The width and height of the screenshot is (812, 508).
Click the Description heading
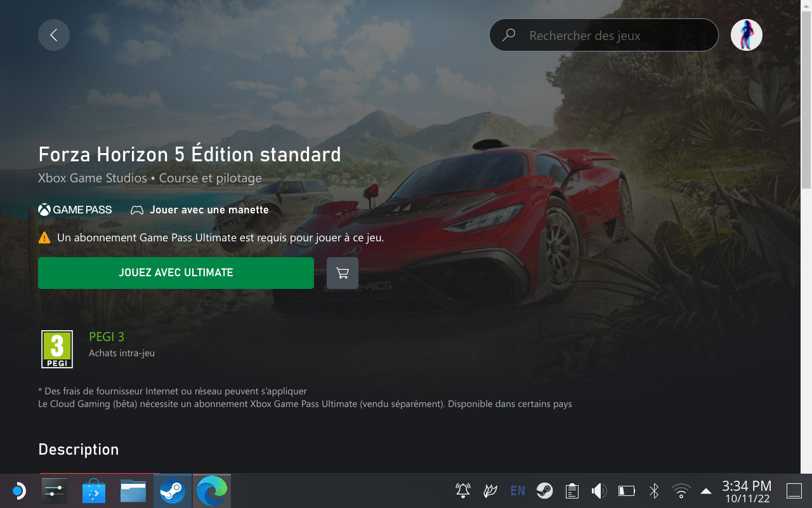(79, 450)
